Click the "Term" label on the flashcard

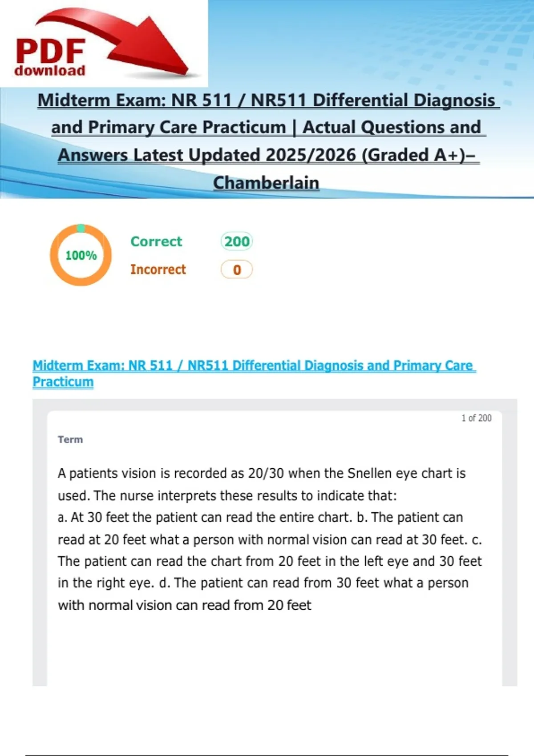[x=70, y=439]
